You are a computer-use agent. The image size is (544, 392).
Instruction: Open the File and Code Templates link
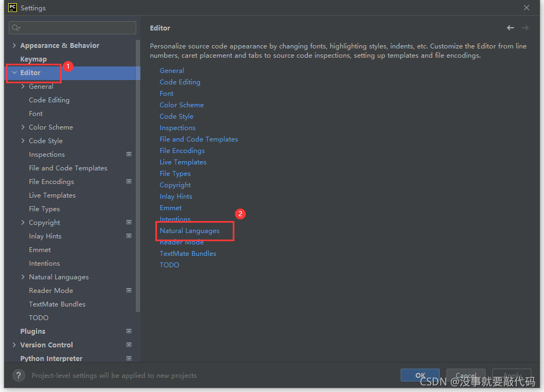click(x=199, y=139)
